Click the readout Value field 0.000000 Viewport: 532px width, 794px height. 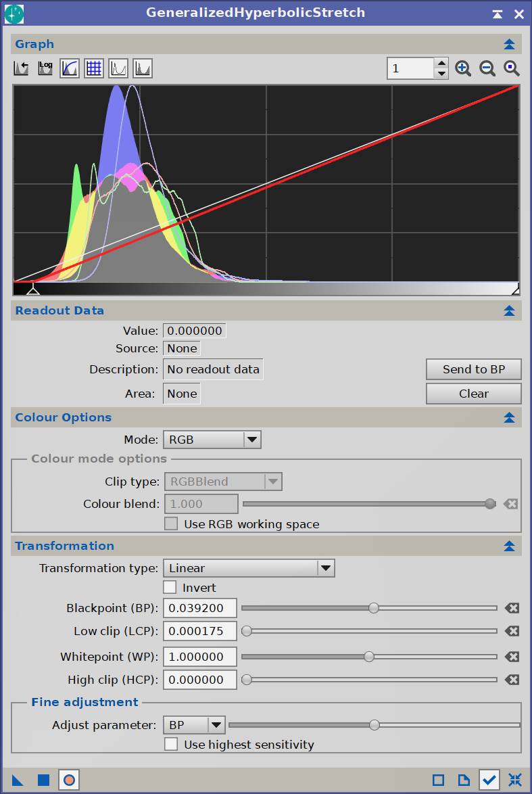195,331
